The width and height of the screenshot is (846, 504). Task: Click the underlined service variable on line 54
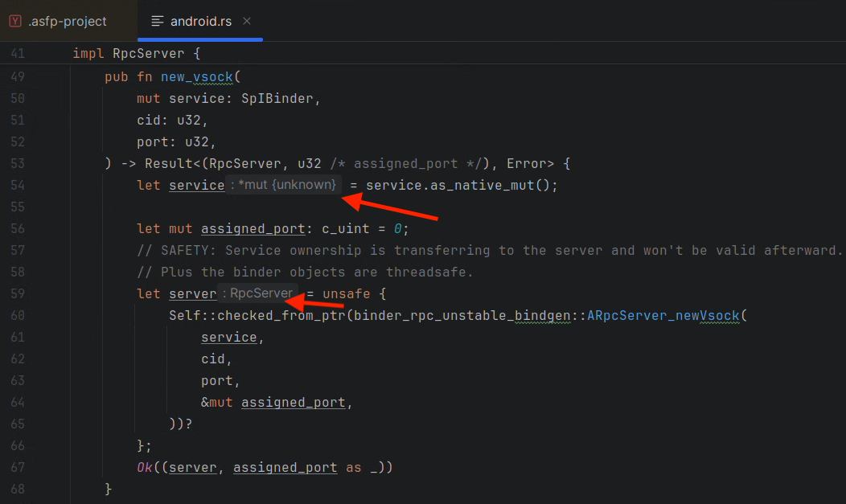click(196, 185)
